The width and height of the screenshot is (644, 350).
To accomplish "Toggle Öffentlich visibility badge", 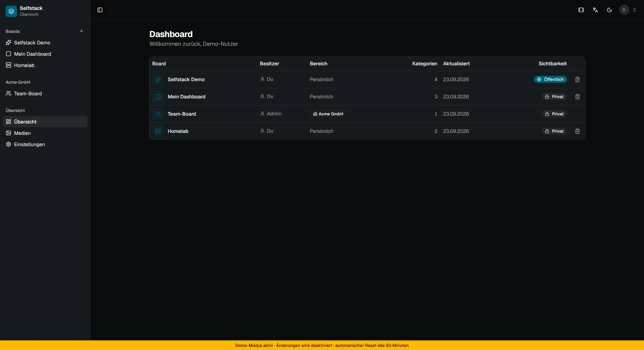I will [x=550, y=79].
